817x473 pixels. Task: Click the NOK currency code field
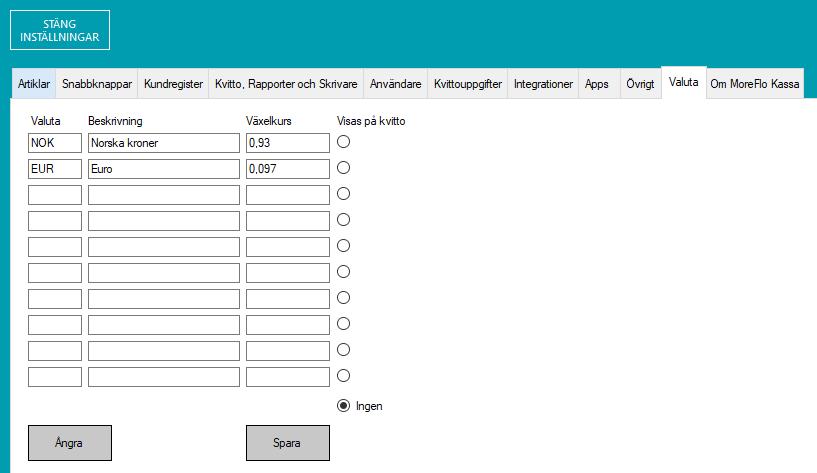pyautogui.click(x=55, y=143)
